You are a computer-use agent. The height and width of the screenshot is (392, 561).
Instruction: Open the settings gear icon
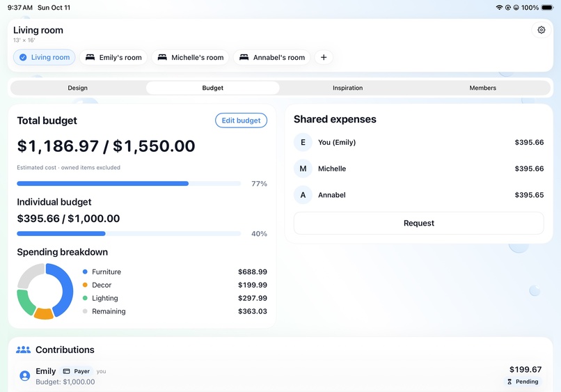pyautogui.click(x=541, y=30)
